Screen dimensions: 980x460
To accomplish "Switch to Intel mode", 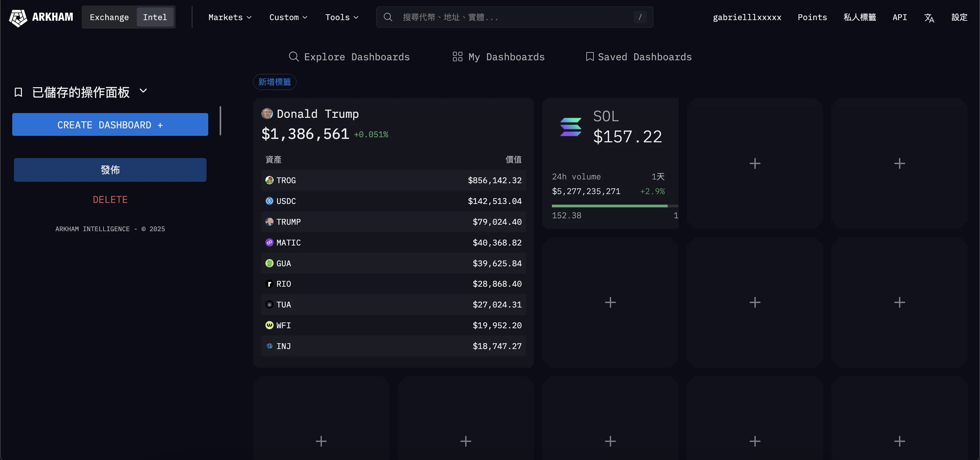I will 155,17.
